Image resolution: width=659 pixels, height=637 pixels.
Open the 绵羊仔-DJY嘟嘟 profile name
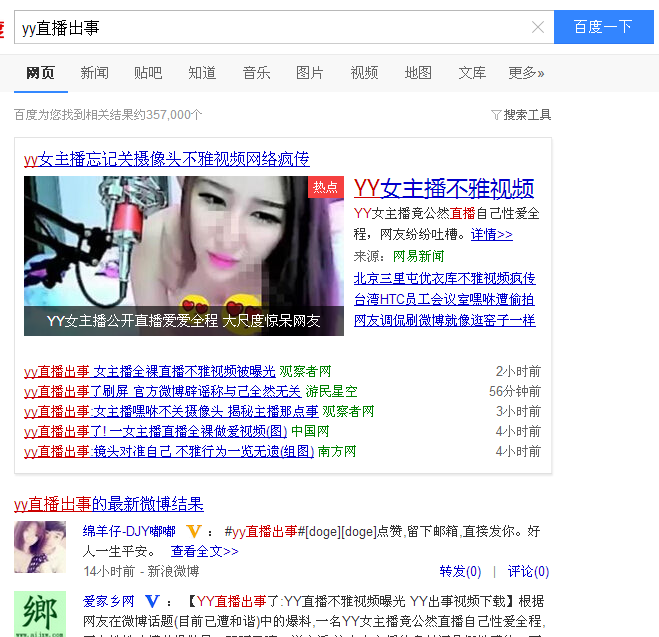[x=129, y=531]
